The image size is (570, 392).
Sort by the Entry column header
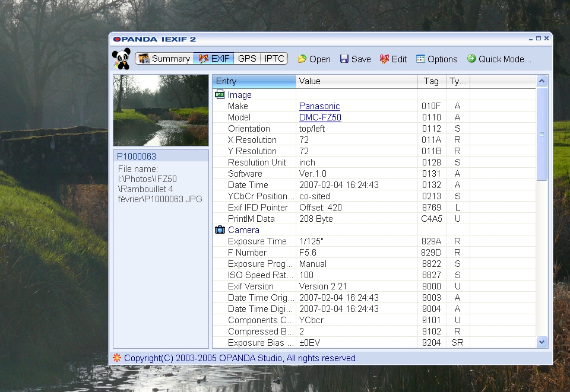(x=254, y=81)
